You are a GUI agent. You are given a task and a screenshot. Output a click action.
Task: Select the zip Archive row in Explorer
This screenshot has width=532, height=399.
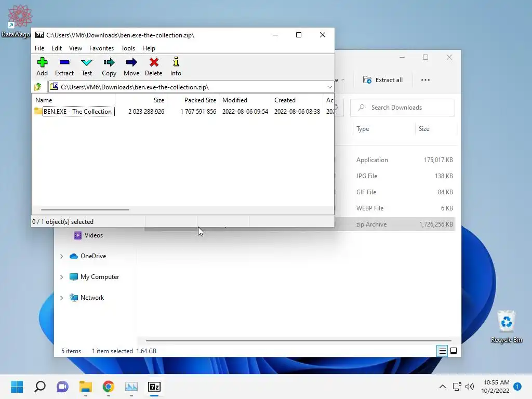click(395, 224)
